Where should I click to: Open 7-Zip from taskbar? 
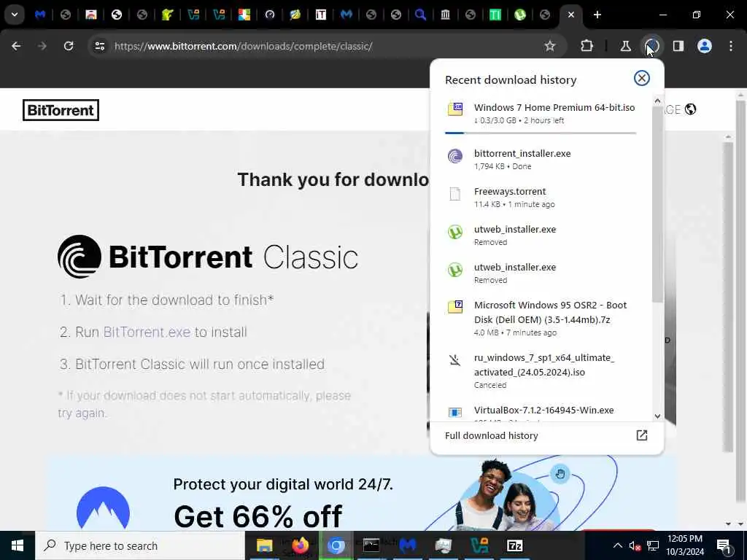515,545
